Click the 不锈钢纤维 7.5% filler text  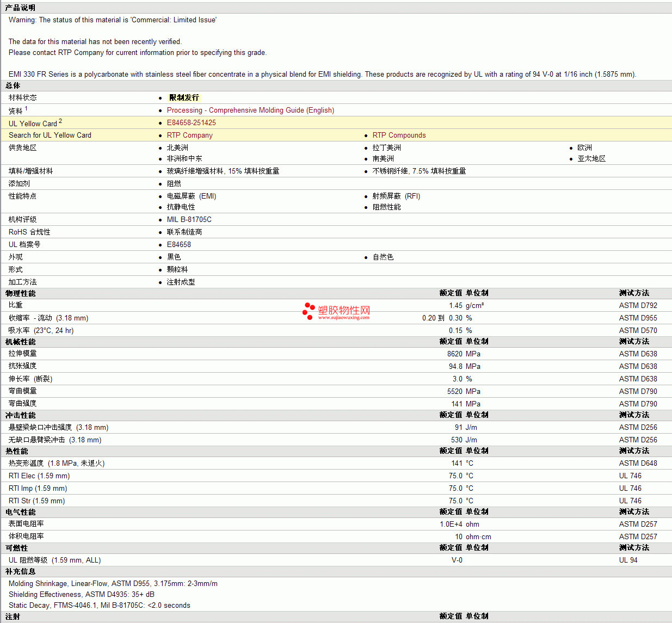(x=419, y=171)
